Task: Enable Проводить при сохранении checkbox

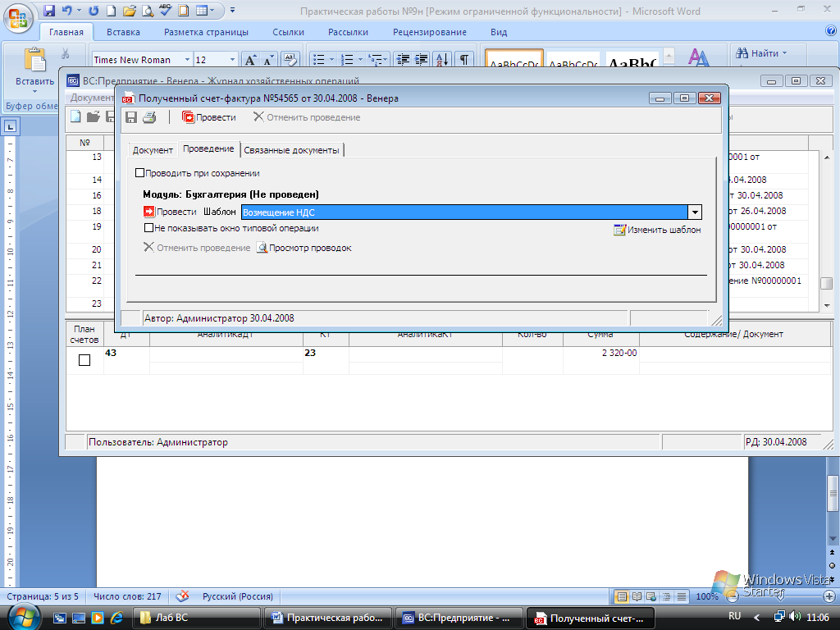Action: click(x=139, y=173)
